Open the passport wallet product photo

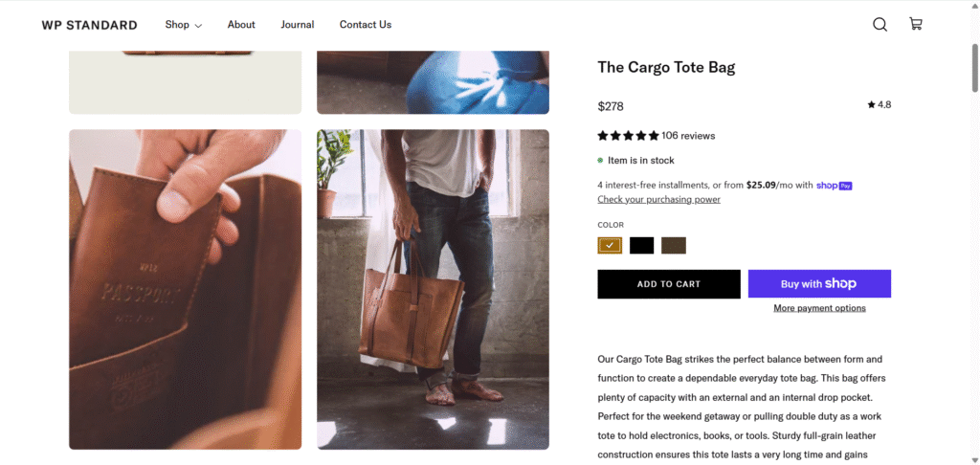(x=185, y=289)
